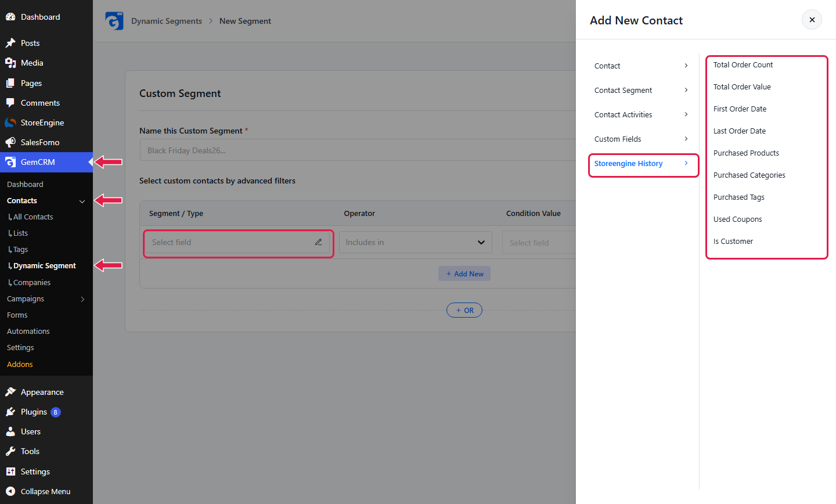Image resolution: width=836 pixels, height=504 pixels.
Task: Click the Condition Value select field
Action: 539,242
